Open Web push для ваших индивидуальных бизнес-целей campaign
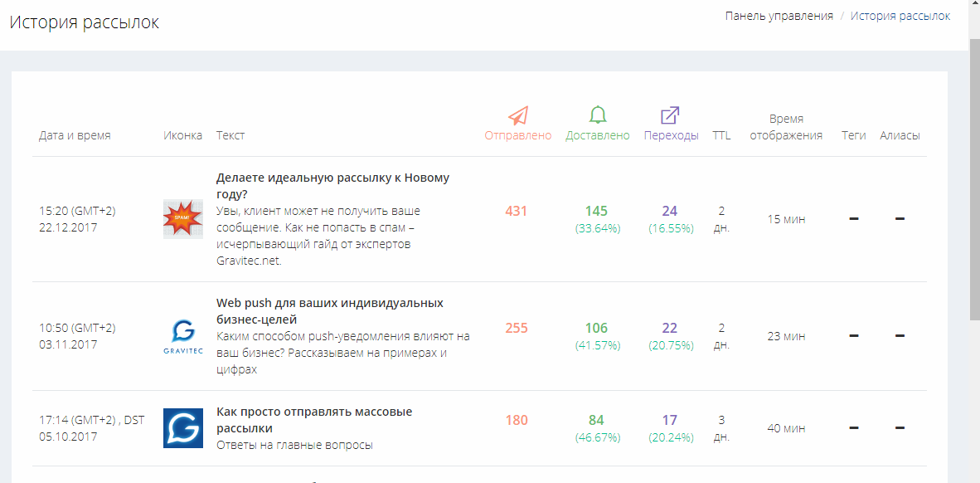The width and height of the screenshot is (980, 483). click(330, 311)
